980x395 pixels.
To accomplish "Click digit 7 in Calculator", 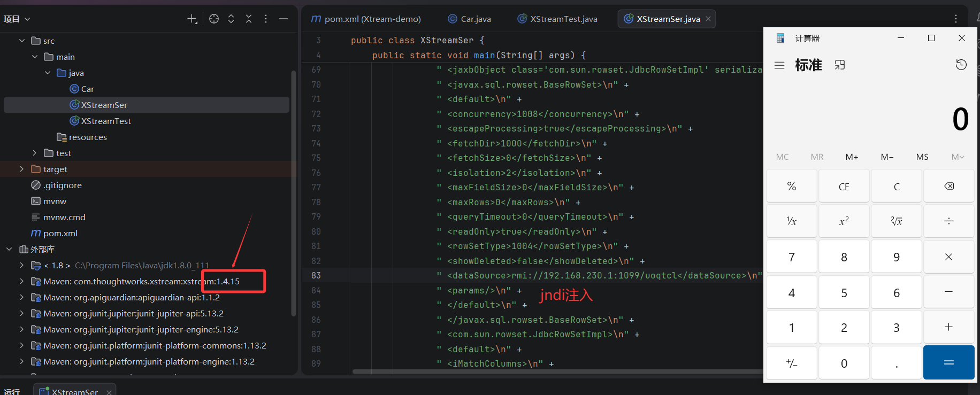I will pos(792,257).
